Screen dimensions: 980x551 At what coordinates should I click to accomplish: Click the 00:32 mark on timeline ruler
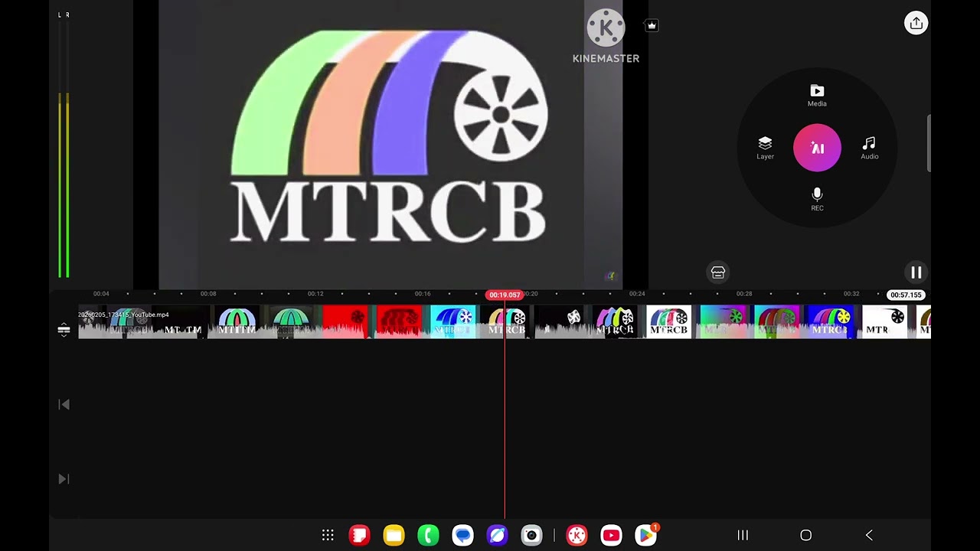coord(851,294)
